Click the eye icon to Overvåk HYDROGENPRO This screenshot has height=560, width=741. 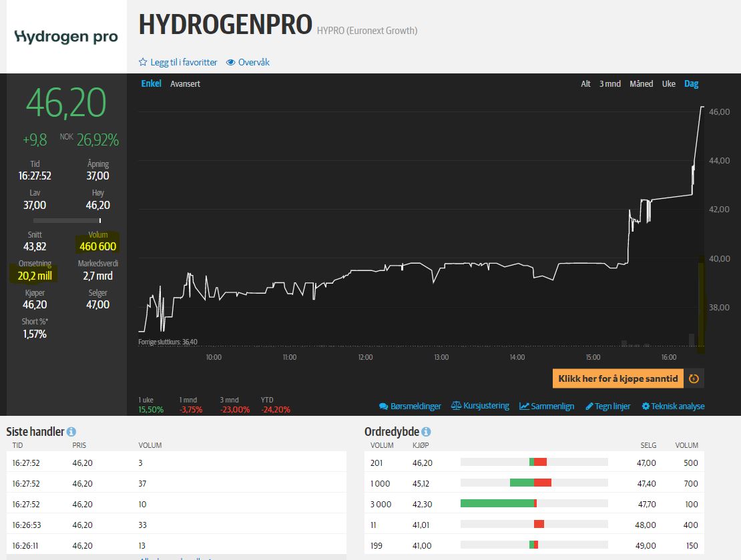tap(230, 61)
